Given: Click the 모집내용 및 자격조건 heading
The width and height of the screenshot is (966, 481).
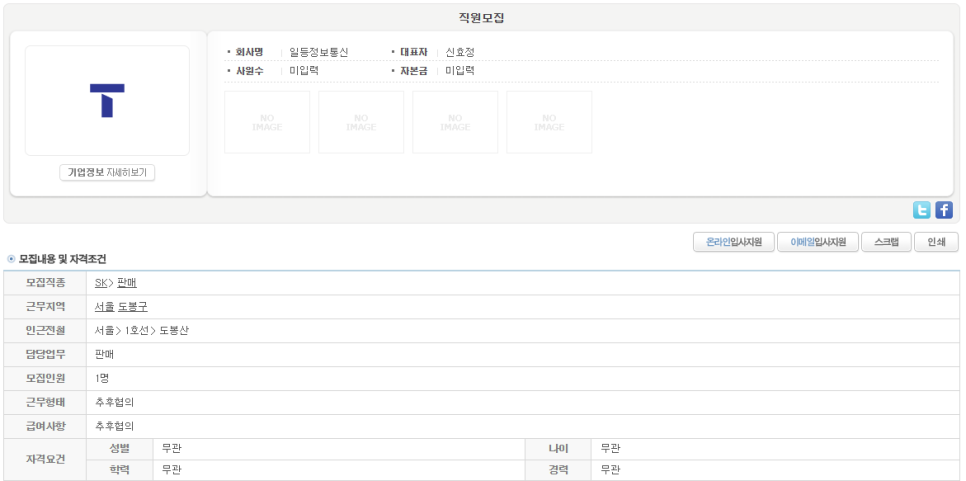Looking at the screenshot, I should pyautogui.click(x=62, y=259).
